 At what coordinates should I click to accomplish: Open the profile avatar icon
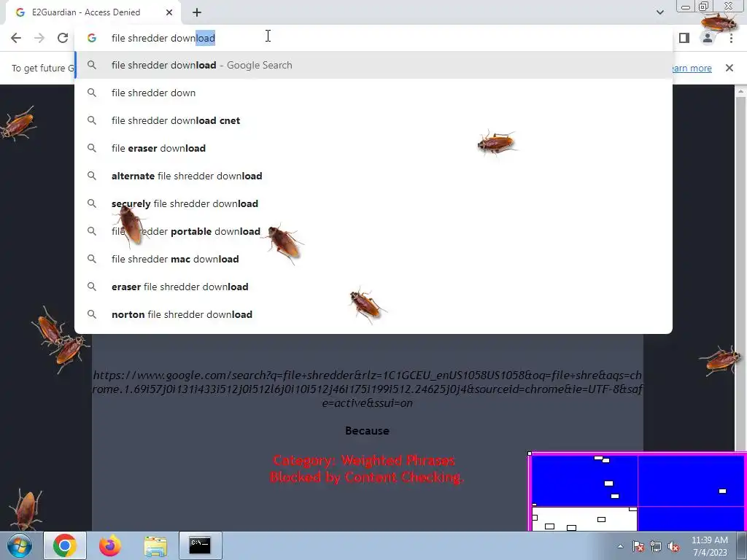point(708,38)
